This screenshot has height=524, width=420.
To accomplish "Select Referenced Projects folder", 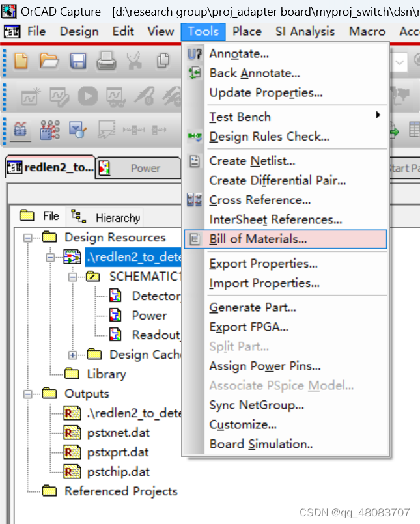I will tap(121, 491).
